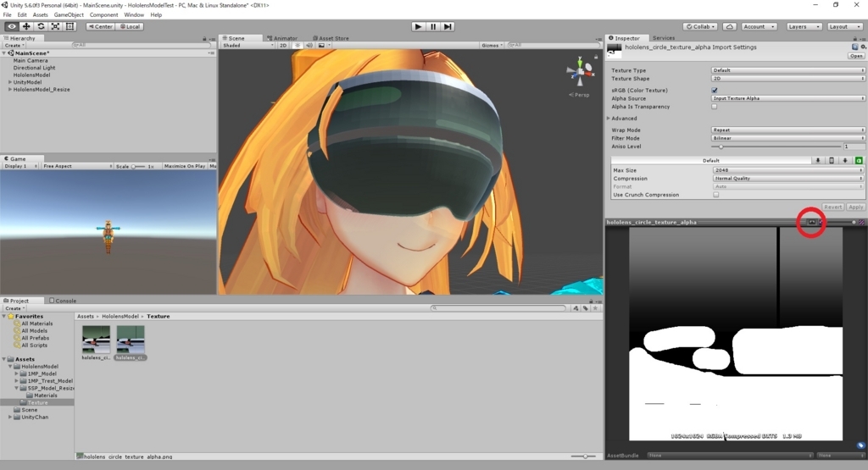Viewport: 868px width, 470px height.
Task: Select the Rotate tool in toolbar
Action: [41, 26]
